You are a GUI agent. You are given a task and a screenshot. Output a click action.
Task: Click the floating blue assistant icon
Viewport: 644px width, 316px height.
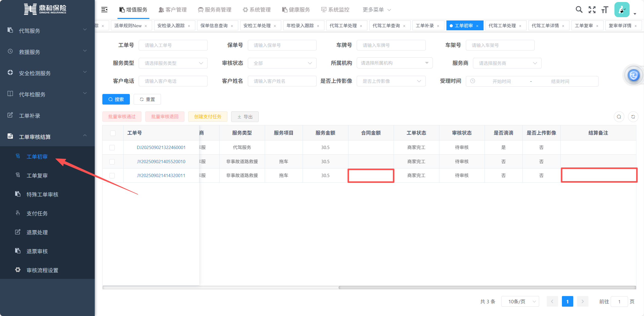pyautogui.click(x=633, y=75)
